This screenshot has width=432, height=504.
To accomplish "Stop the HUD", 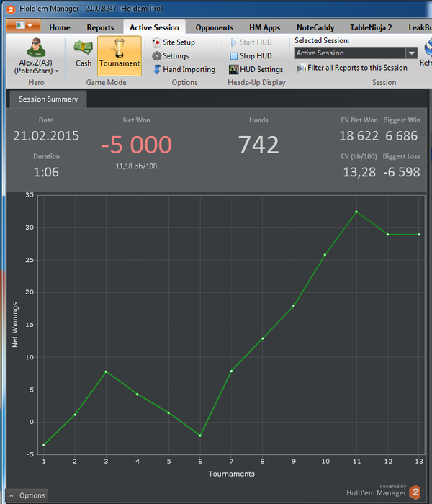I will point(251,56).
